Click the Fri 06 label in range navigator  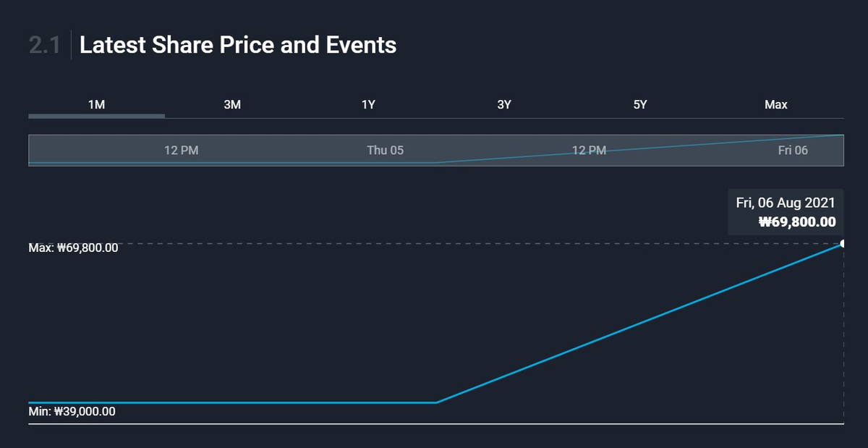(x=793, y=151)
